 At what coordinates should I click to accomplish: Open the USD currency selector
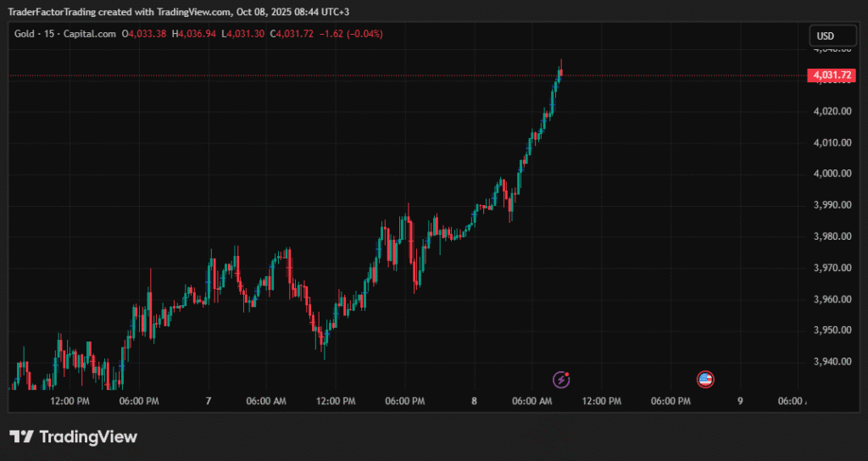point(825,36)
